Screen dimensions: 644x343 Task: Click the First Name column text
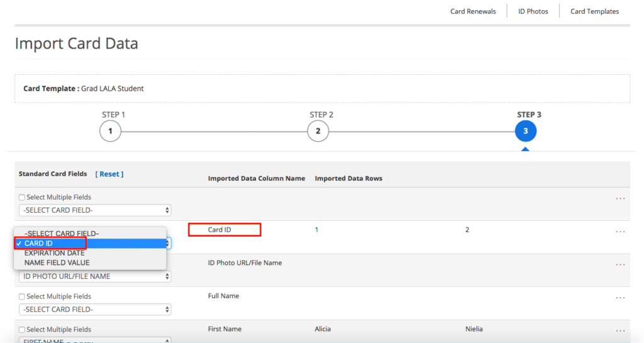click(225, 329)
